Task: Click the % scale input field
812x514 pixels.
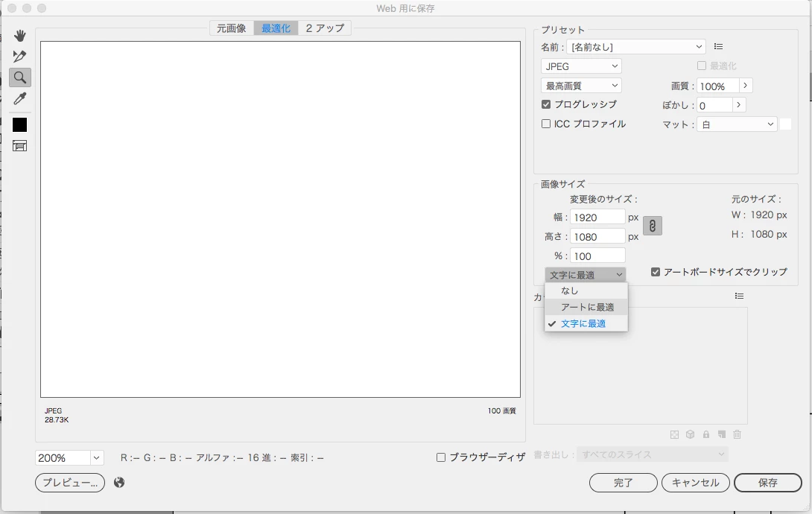Action: coord(597,256)
